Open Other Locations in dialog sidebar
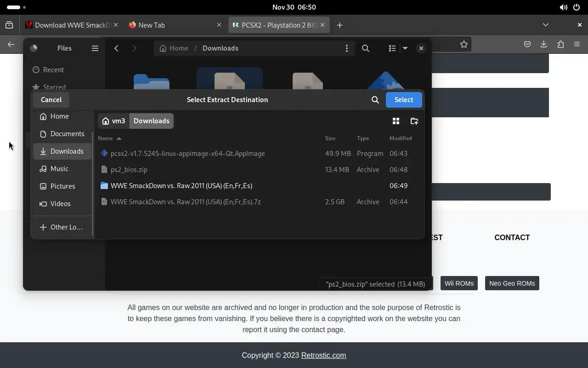The width and height of the screenshot is (588, 368). 62,227
